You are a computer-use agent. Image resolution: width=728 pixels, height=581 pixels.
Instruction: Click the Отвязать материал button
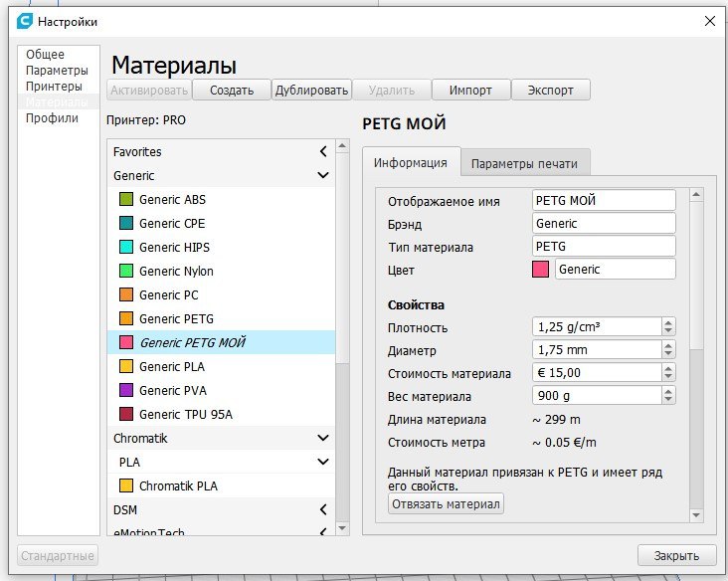click(446, 504)
